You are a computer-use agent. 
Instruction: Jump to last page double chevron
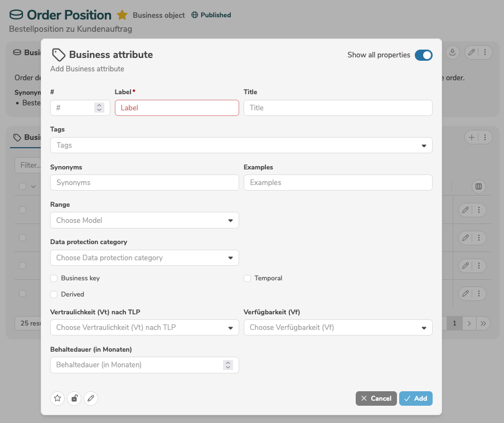click(x=483, y=323)
